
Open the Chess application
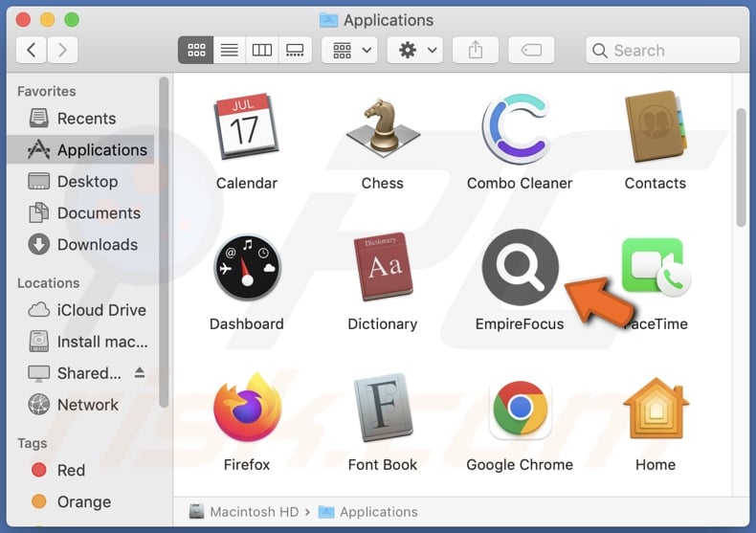tap(383, 128)
